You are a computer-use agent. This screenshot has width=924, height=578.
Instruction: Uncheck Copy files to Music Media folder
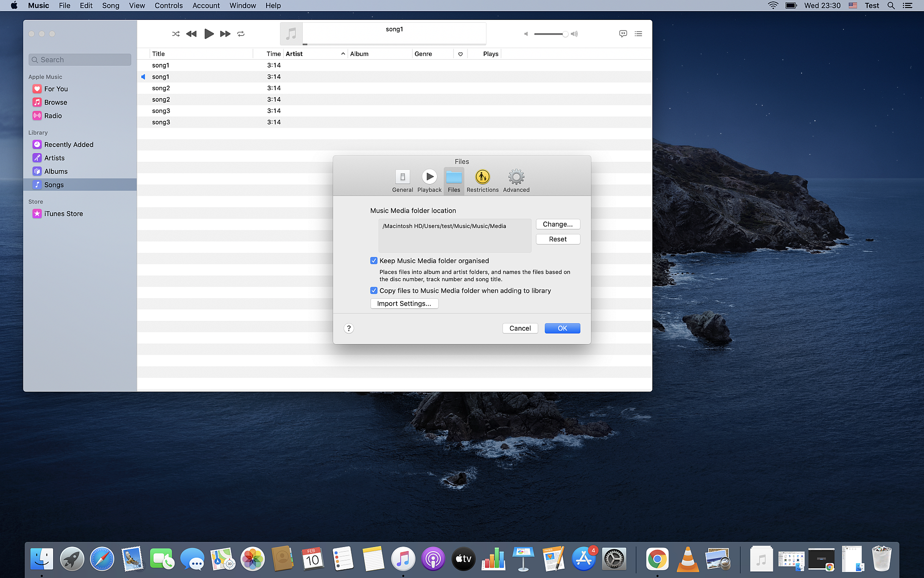[374, 291]
